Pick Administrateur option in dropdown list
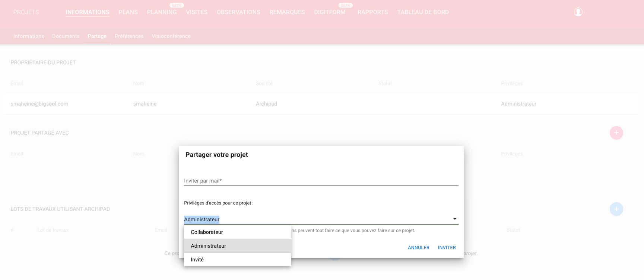 [x=208, y=246]
